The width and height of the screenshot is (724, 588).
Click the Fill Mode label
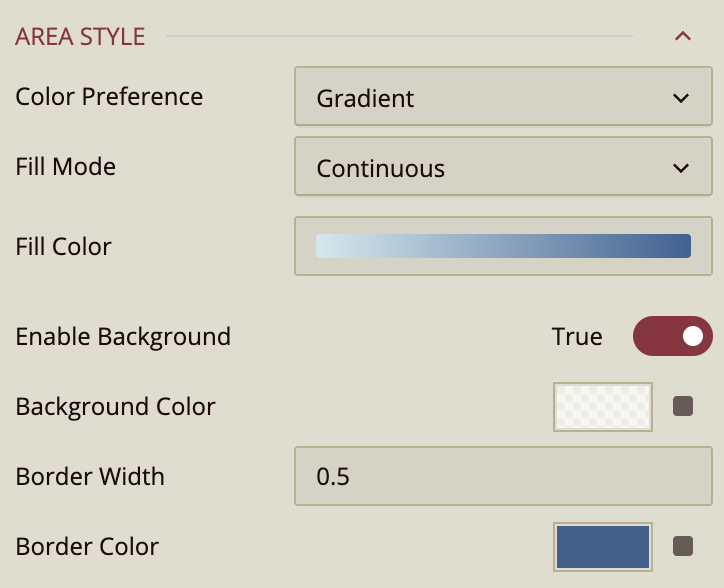click(x=66, y=166)
